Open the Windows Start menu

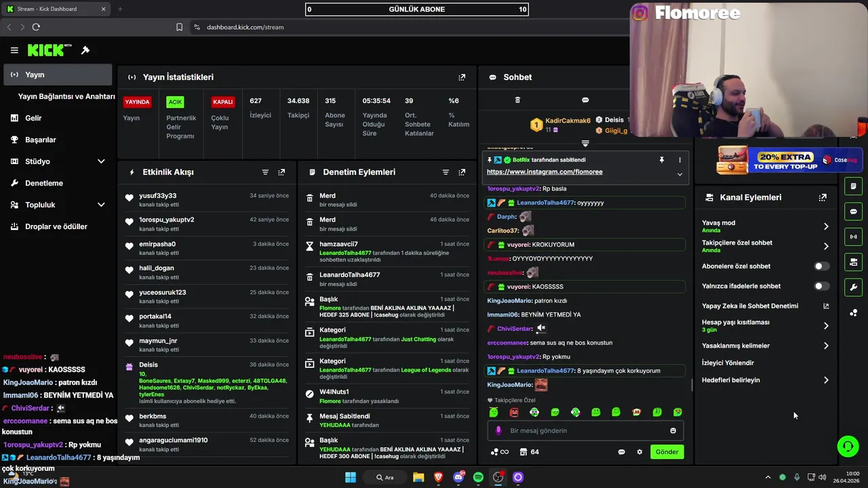[350, 477]
